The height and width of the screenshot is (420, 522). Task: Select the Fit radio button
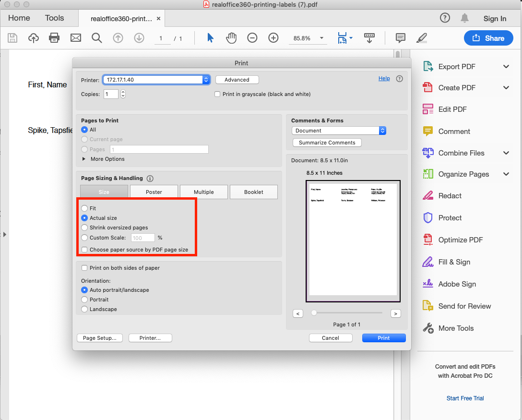[84, 208]
